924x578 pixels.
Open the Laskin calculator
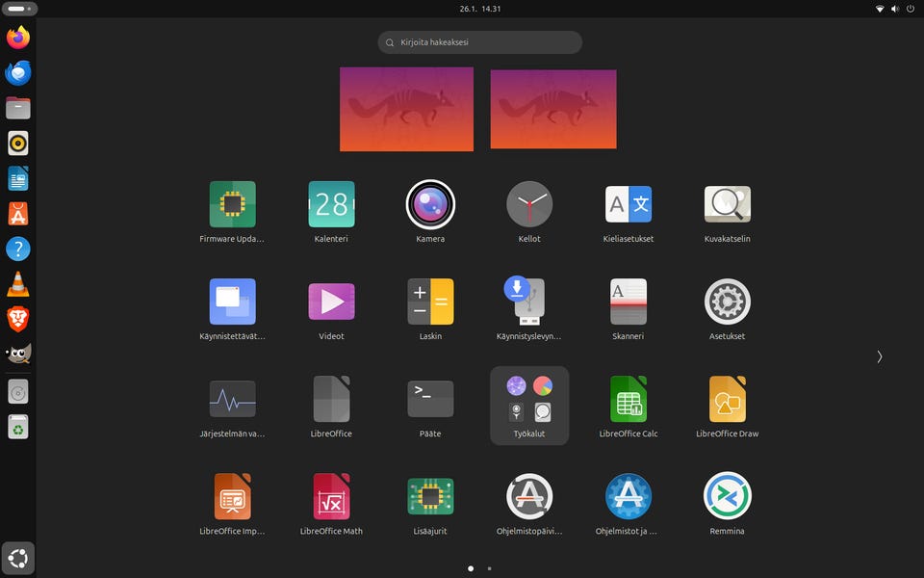click(x=430, y=302)
